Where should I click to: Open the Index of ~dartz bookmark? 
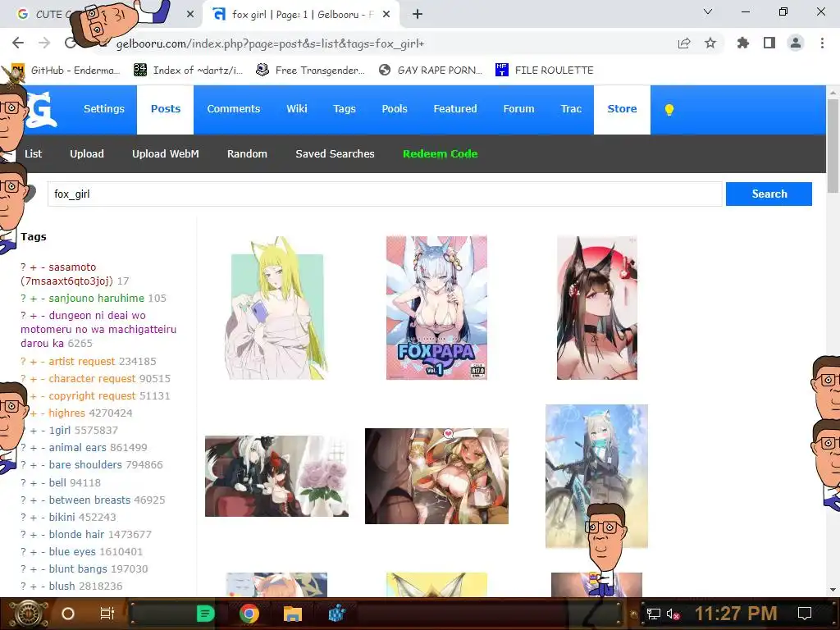[x=189, y=71]
